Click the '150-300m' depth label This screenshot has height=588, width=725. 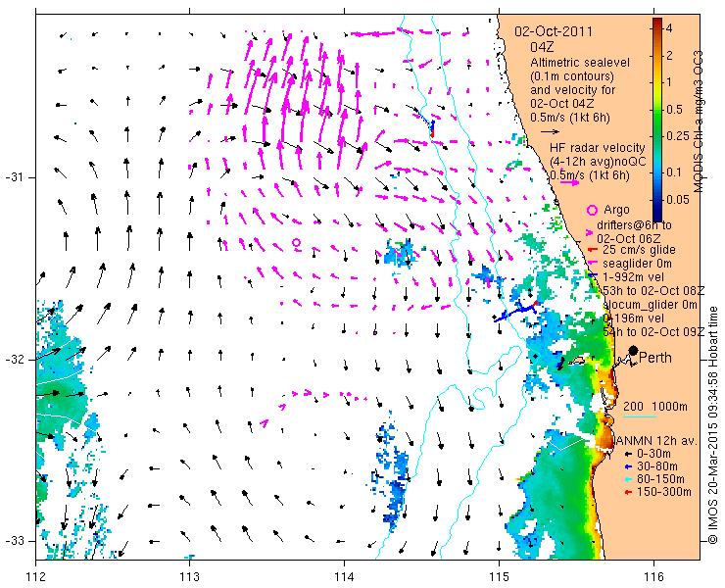(x=664, y=492)
